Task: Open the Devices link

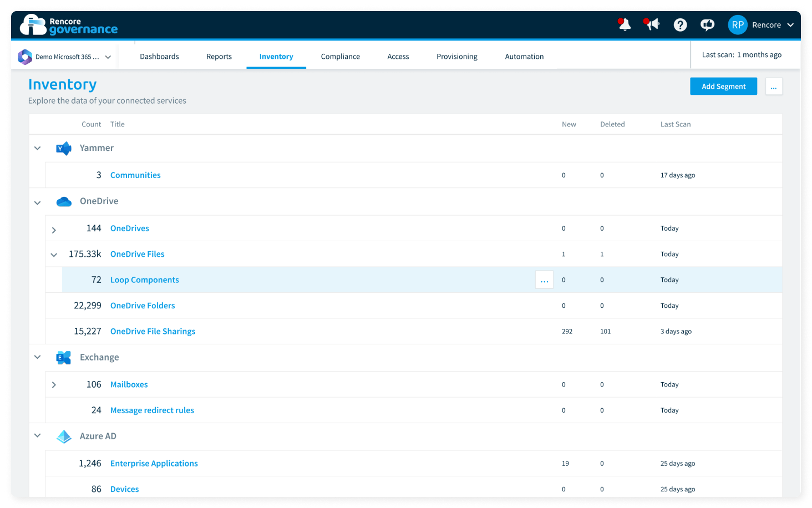Action: tap(125, 489)
